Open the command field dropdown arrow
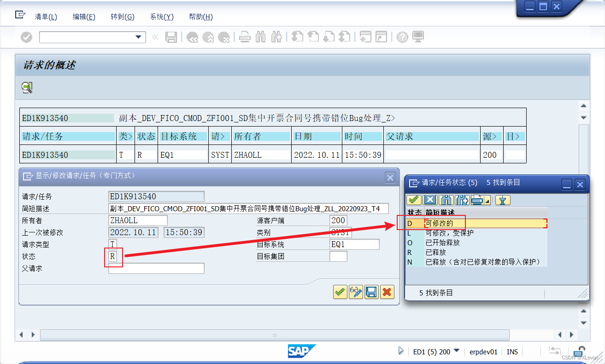This screenshot has height=364, width=605. pyautogui.click(x=138, y=37)
